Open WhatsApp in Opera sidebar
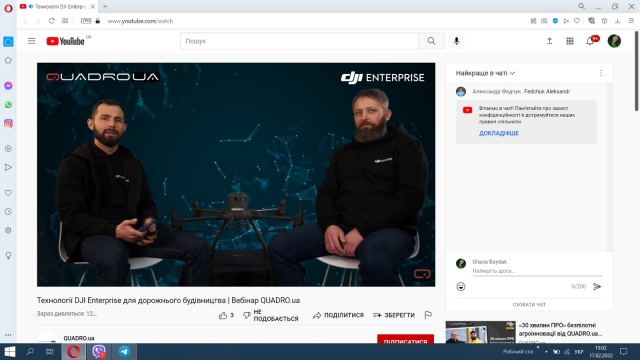 [x=8, y=104]
